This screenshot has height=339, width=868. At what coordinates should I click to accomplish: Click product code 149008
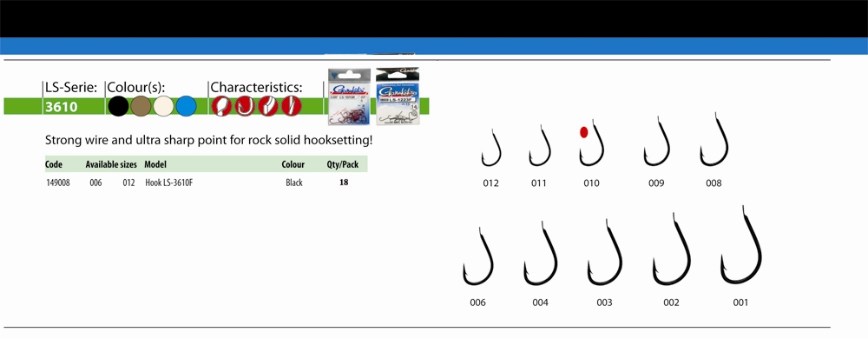58,183
